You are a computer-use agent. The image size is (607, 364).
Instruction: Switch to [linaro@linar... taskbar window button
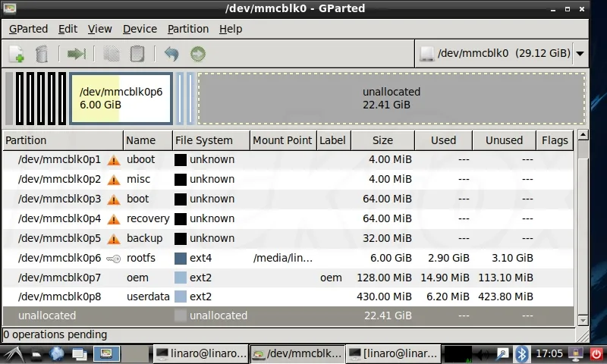pos(393,353)
